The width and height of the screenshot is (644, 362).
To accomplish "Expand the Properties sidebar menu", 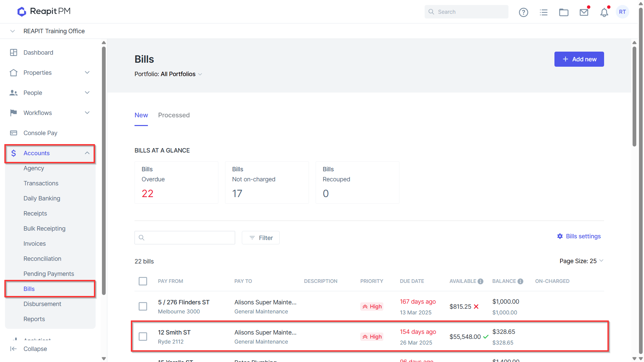I will 50,73.
